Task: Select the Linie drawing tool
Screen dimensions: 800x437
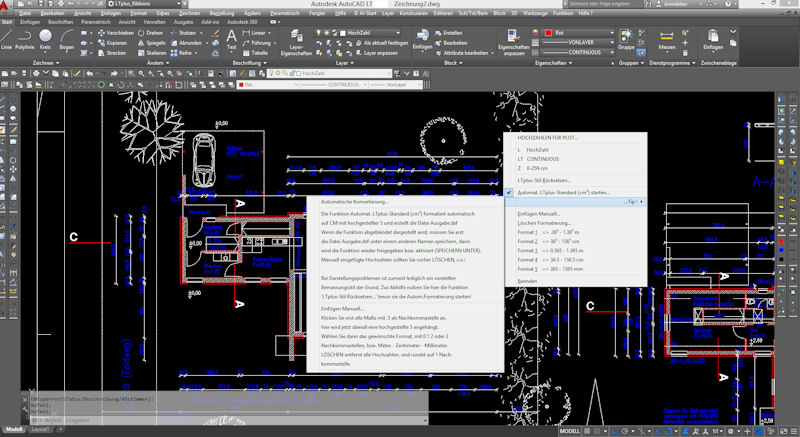Action: 6,39
